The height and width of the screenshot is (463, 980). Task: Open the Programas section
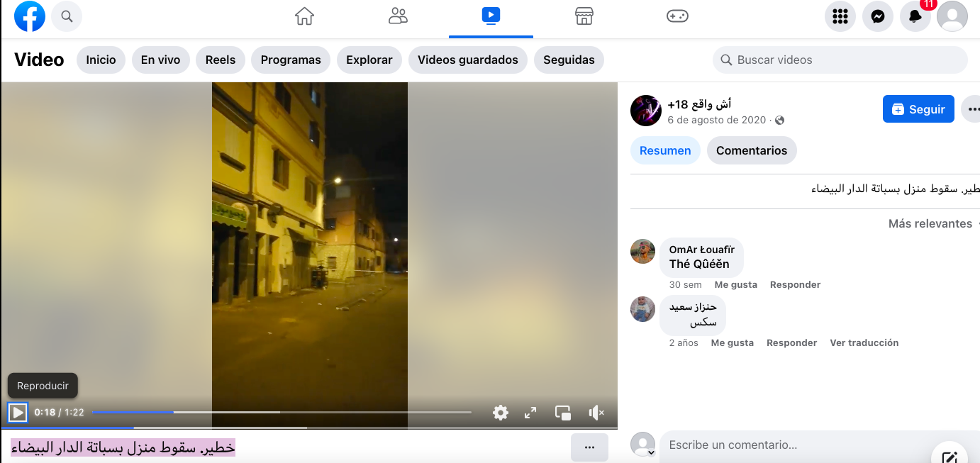[291, 60]
